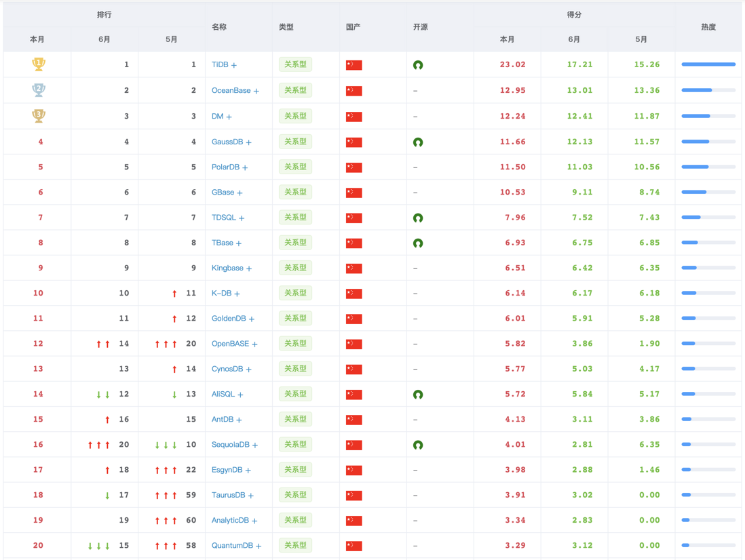
Task: Click the China flag in Kingbase row
Action: pyautogui.click(x=354, y=268)
